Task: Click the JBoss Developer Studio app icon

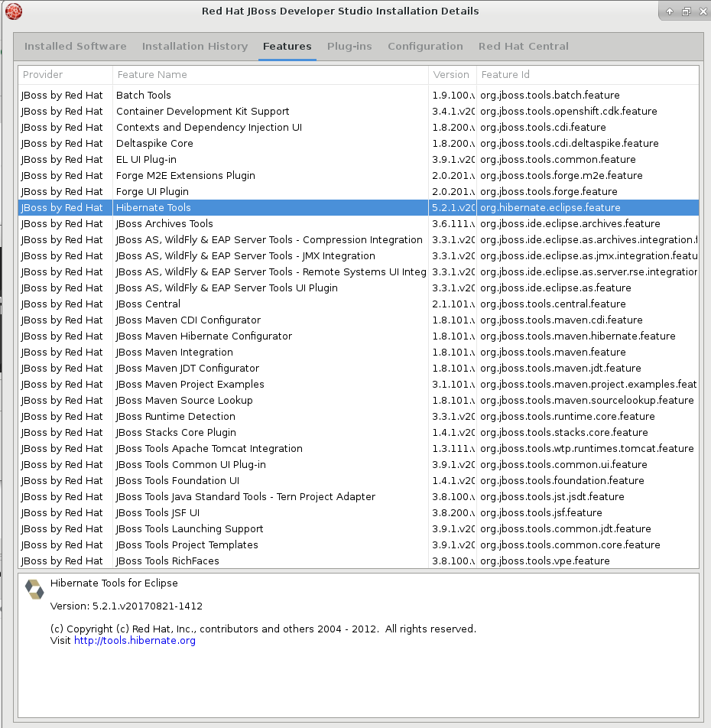Action: [14, 11]
